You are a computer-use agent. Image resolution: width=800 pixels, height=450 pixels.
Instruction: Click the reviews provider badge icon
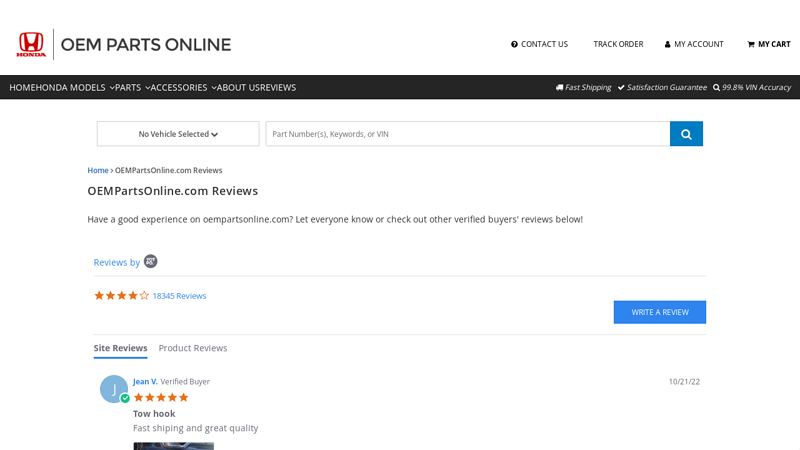151,261
